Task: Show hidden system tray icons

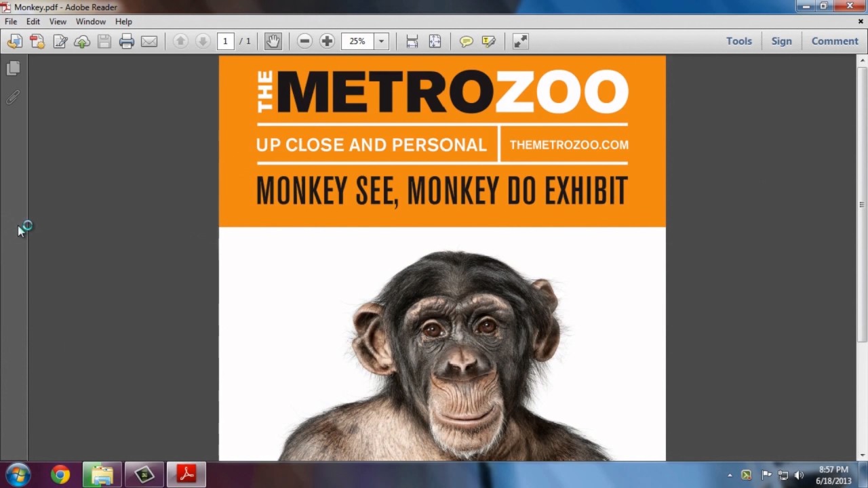Action: [730, 475]
